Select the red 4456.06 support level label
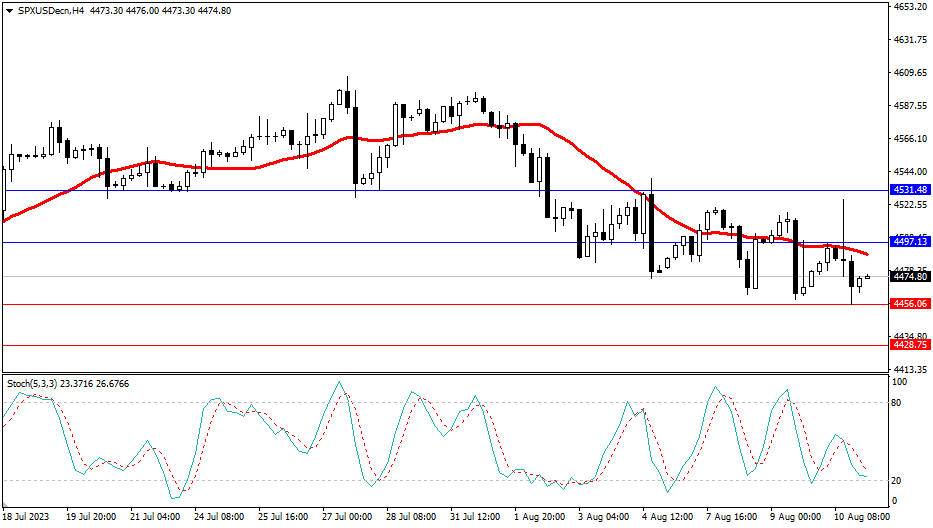 point(910,304)
